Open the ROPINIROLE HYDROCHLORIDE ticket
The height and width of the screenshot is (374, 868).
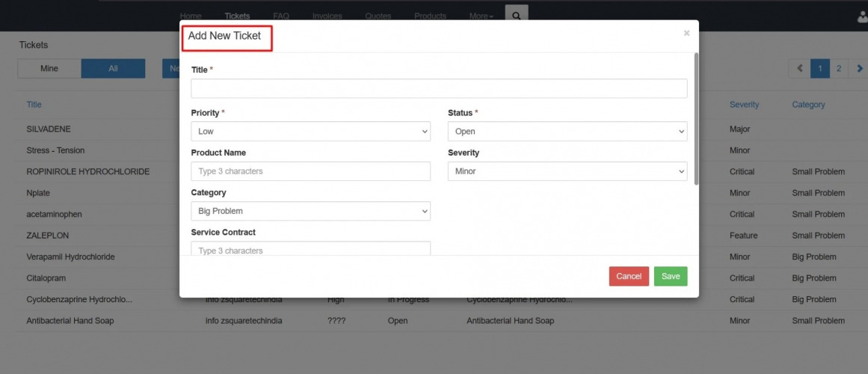tap(88, 172)
